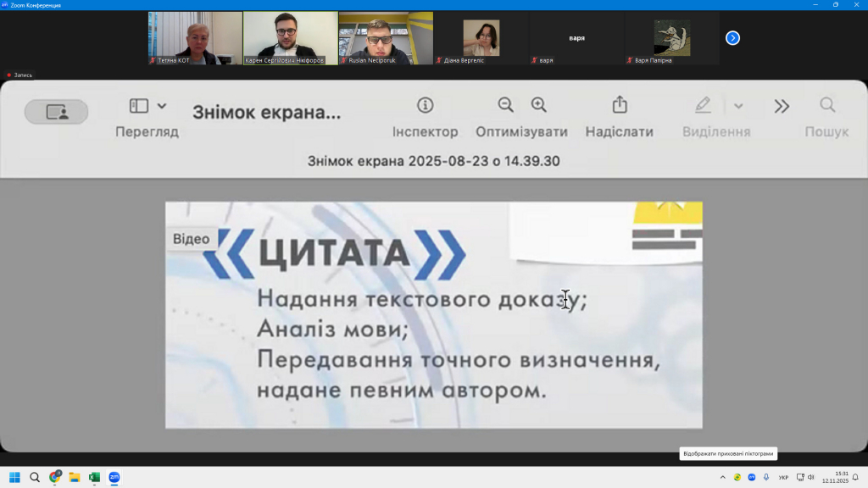Click the Inspector info icon
The height and width of the screenshot is (488, 868).
tap(426, 105)
